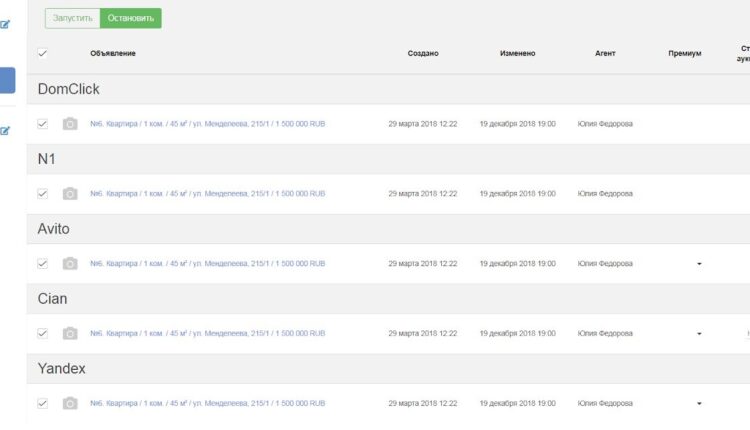Click the top edit pencil icon in sidebar
This screenshot has width=750, height=430.
click(x=6, y=24)
